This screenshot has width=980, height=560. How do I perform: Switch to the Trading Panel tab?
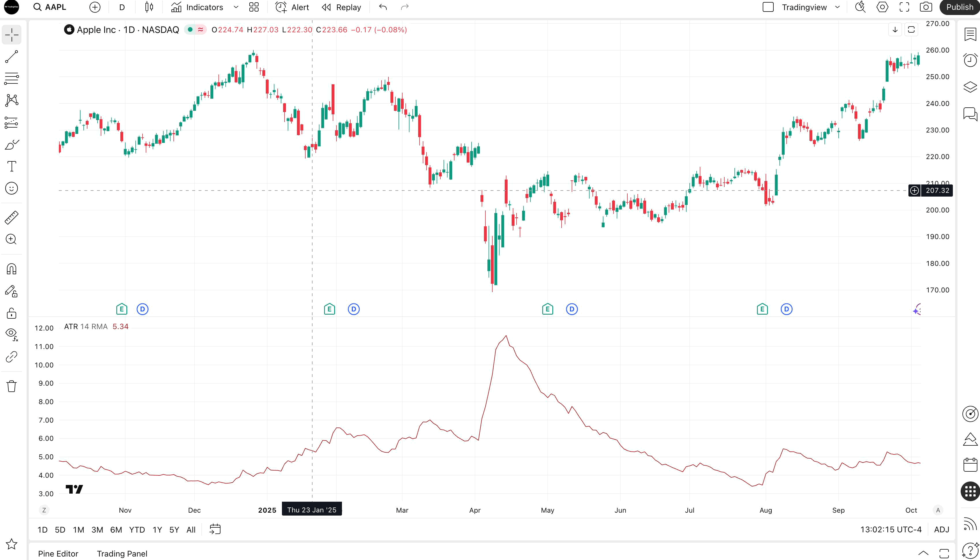coord(122,553)
